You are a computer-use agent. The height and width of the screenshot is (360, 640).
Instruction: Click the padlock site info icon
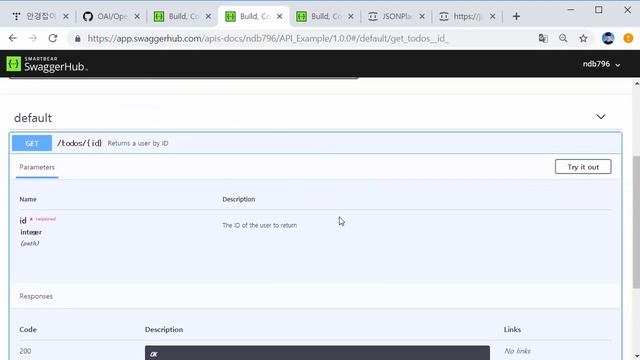pos(77,38)
